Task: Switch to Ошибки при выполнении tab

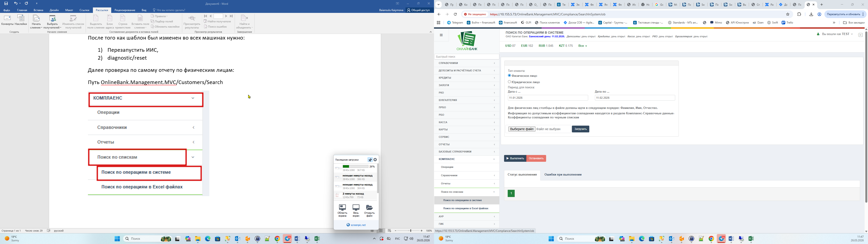Action: point(563,175)
